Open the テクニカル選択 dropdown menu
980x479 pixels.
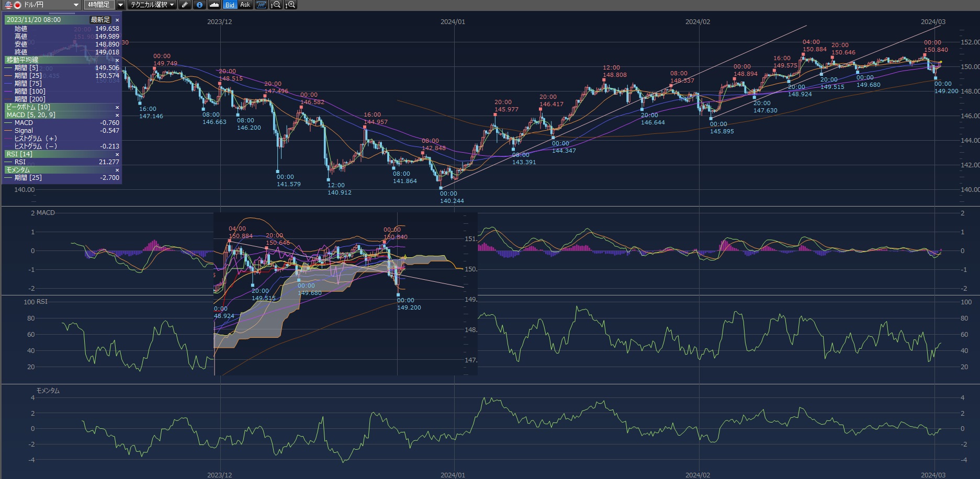pos(152,5)
